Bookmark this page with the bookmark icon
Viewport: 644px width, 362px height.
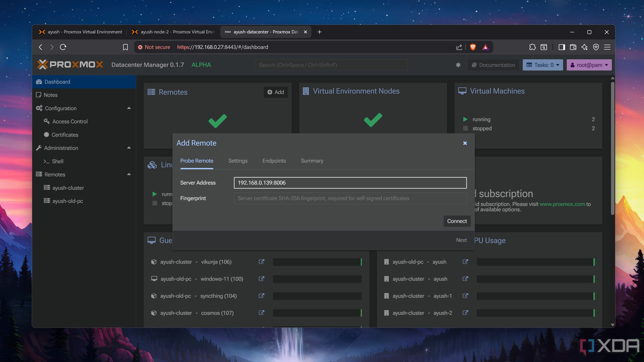[125, 47]
